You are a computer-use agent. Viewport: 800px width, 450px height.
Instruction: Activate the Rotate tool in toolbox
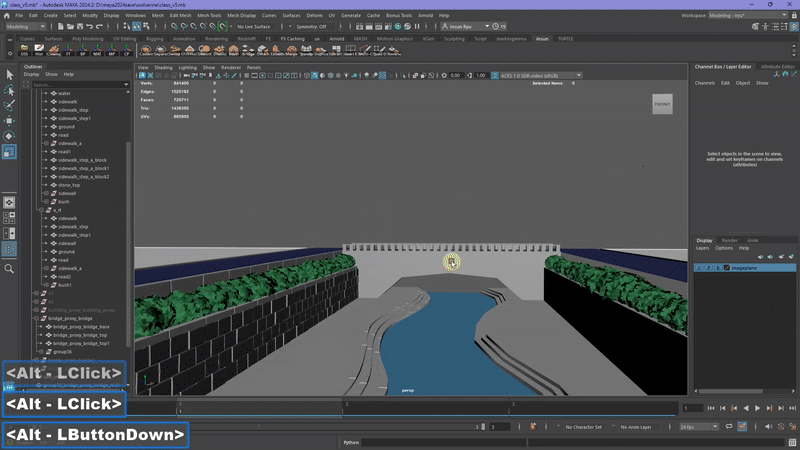[x=9, y=136]
